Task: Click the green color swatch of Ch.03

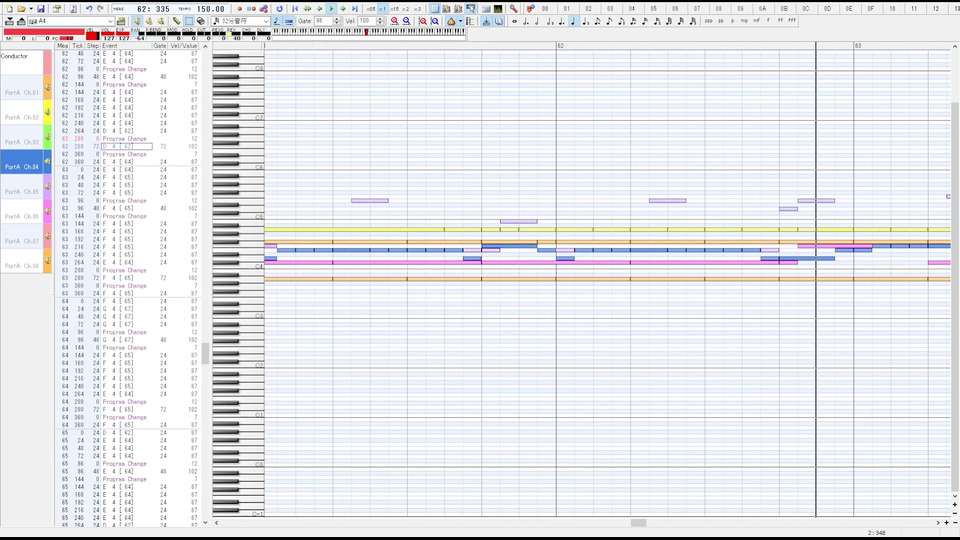Action: click(x=47, y=137)
